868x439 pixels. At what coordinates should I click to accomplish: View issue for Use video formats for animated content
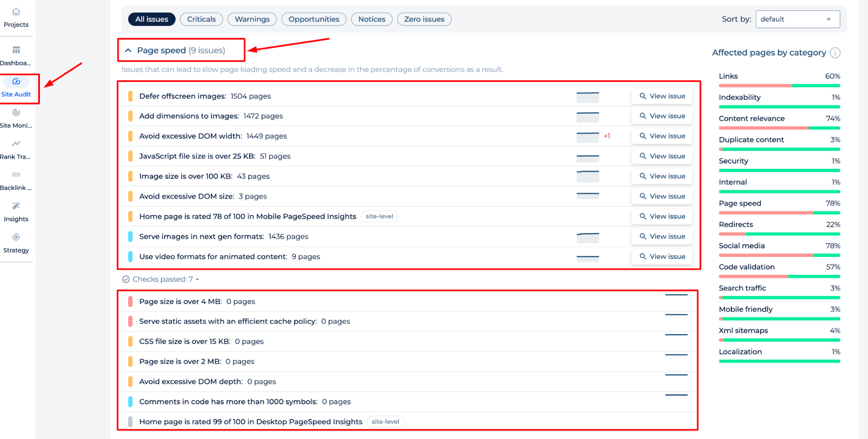coord(662,256)
